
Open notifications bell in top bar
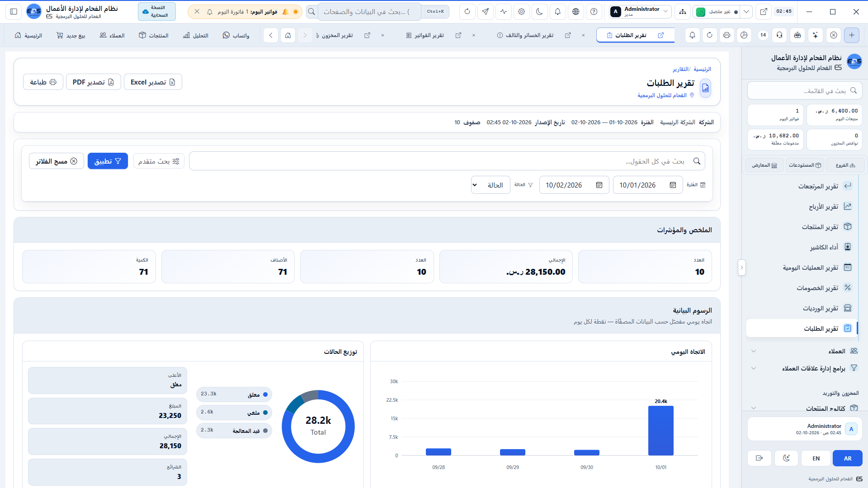pyautogui.click(x=557, y=12)
